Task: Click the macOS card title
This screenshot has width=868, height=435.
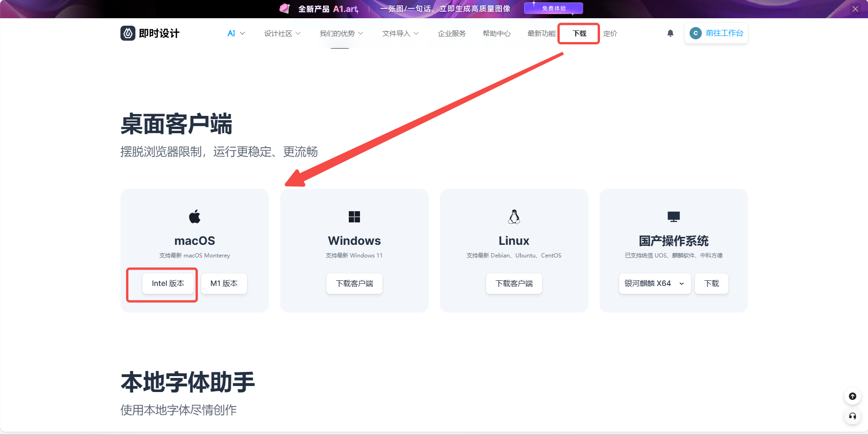Action: click(195, 241)
